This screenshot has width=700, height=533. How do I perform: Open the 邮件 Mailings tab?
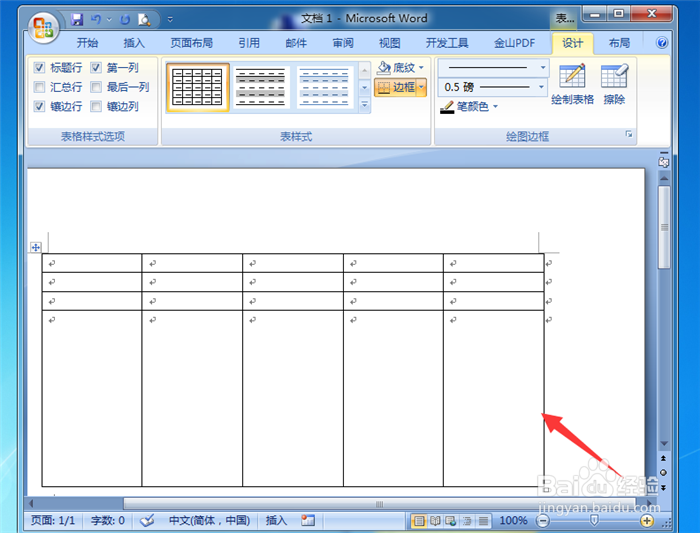pos(296,43)
